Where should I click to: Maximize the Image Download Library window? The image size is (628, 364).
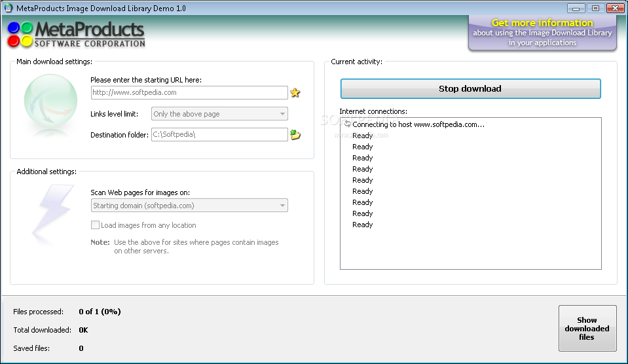click(x=595, y=8)
